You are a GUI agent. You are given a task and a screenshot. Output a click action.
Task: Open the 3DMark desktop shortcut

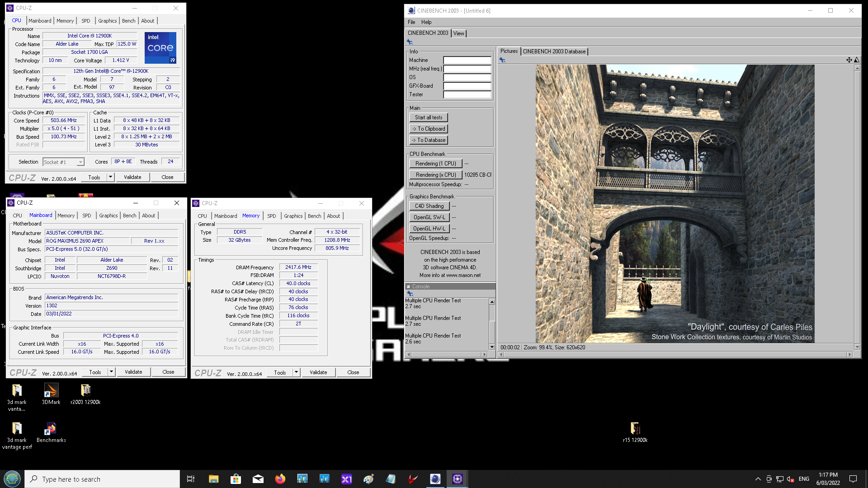51,394
